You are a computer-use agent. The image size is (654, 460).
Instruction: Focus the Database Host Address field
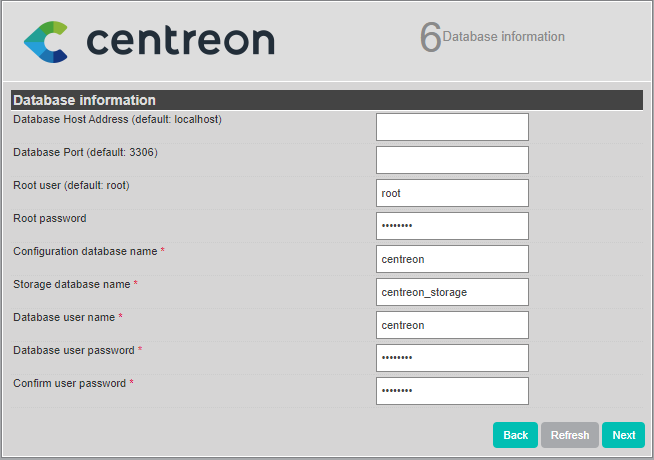[452, 127]
